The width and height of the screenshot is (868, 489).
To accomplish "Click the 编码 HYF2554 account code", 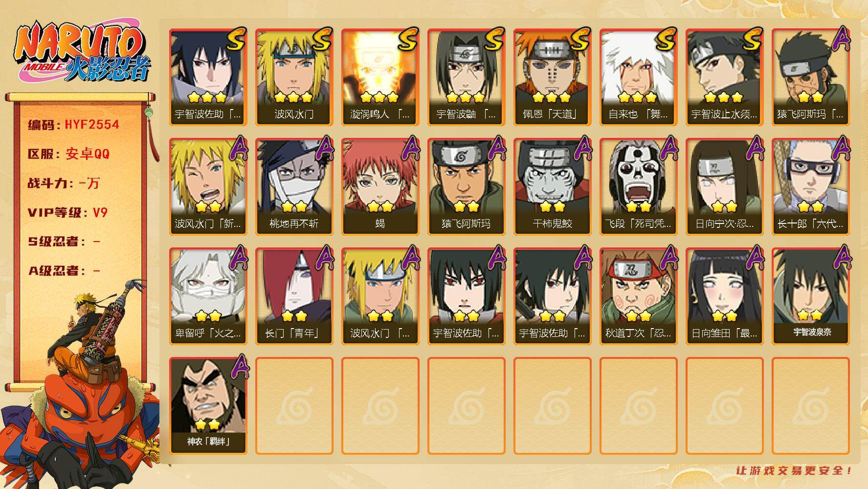I will 73,125.
